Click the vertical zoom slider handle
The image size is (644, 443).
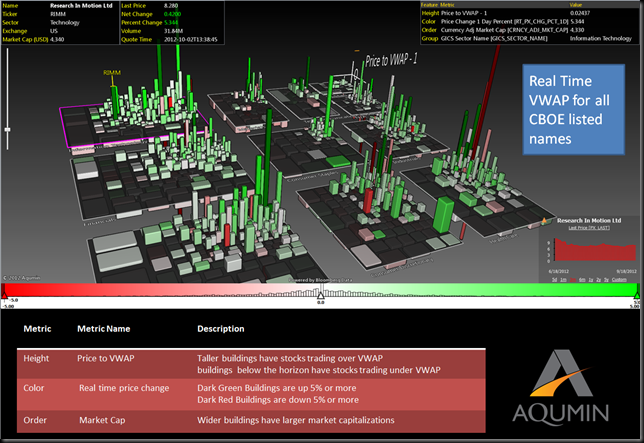tap(7, 130)
